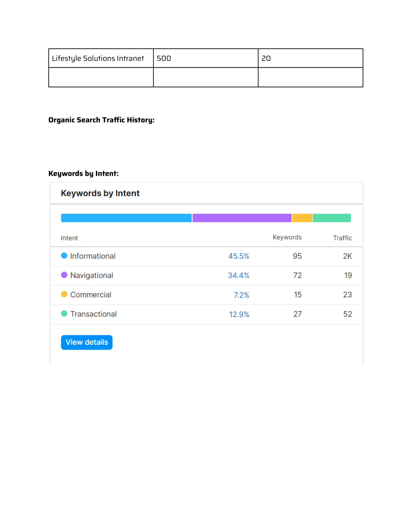Select the blue Informational bar segment
Screen dimensions: 411x532
[126, 218]
